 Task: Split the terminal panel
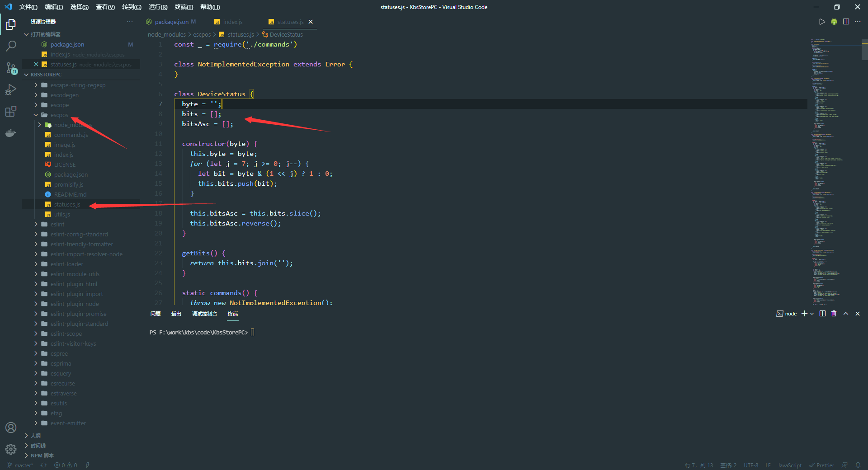(822, 314)
